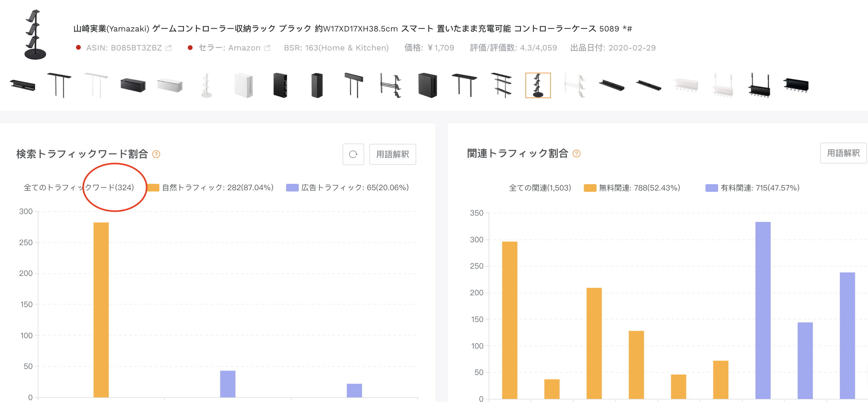
Task: Click the orange-bordered selected controller rack thumbnail
Action: click(x=538, y=85)
